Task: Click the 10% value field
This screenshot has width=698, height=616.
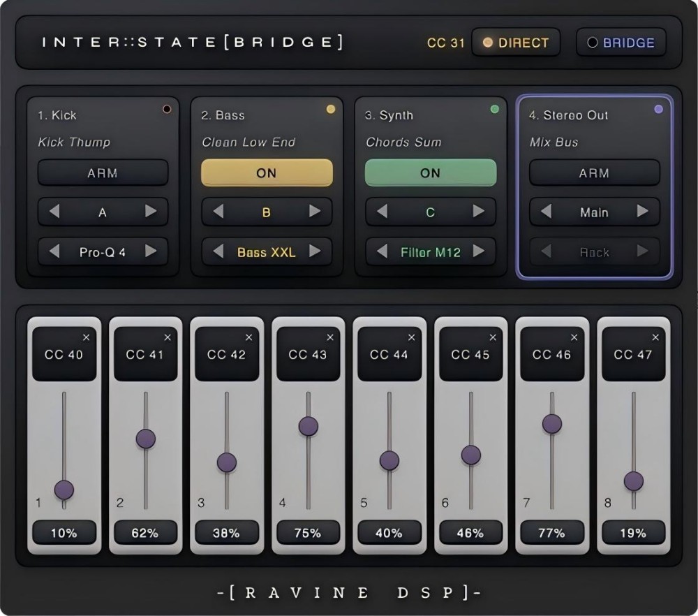Action: point(64,532)
